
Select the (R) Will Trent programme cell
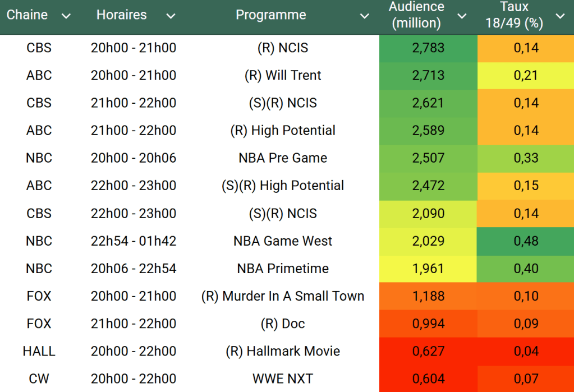283,75
